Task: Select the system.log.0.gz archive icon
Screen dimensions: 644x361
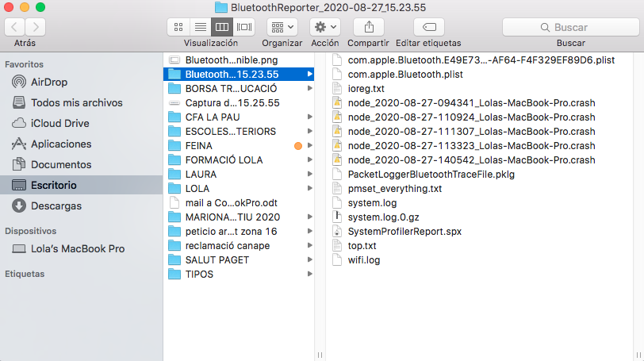Action: pyautogui.click(x=337, y=217)
